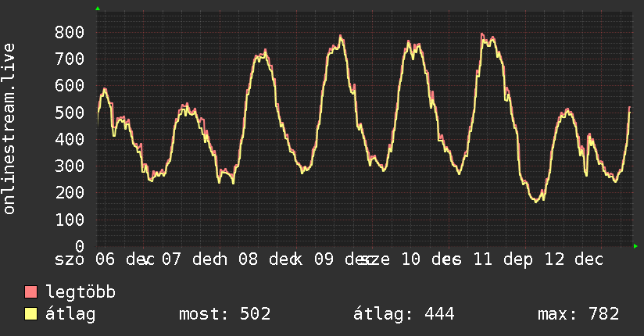Click the '10 dec' date label
Image resolution: width=644 pixels, height=336 pixels.
point(431,259)
